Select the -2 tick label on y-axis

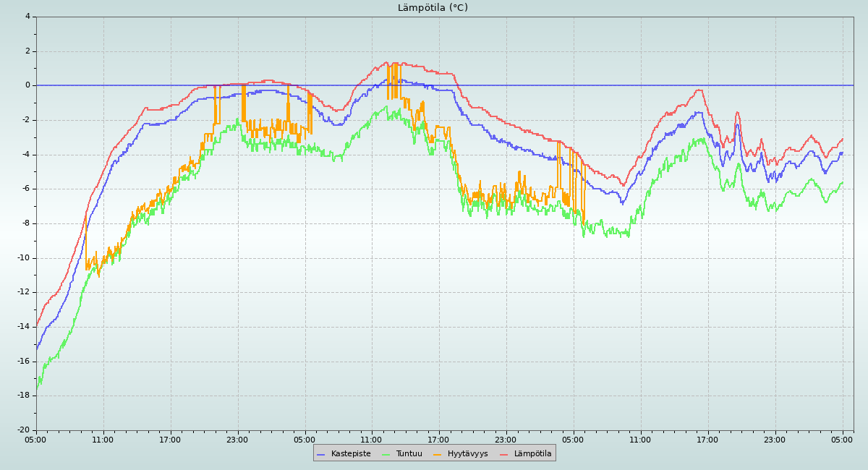pos(25,120)
